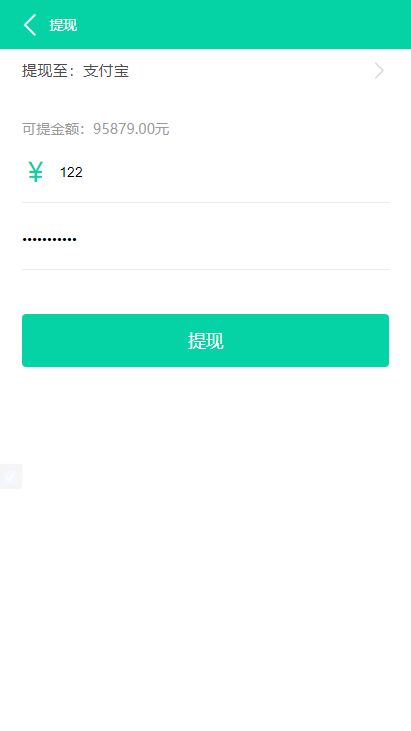
Task: Tap the faint checkmark box at left edge
Action: tap(10, 476)
